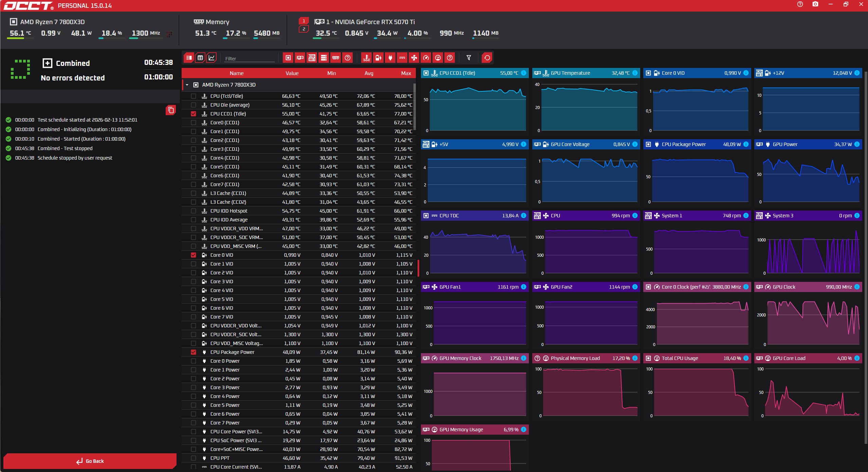Switch to table-only view layout
868x472 pixels.
pyautogui.click(x=200, y=58)
